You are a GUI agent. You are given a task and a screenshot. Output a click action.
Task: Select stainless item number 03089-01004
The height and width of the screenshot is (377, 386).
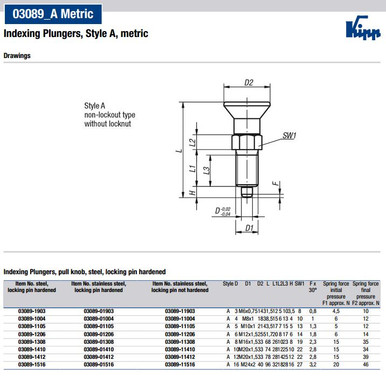click(99, 319)
